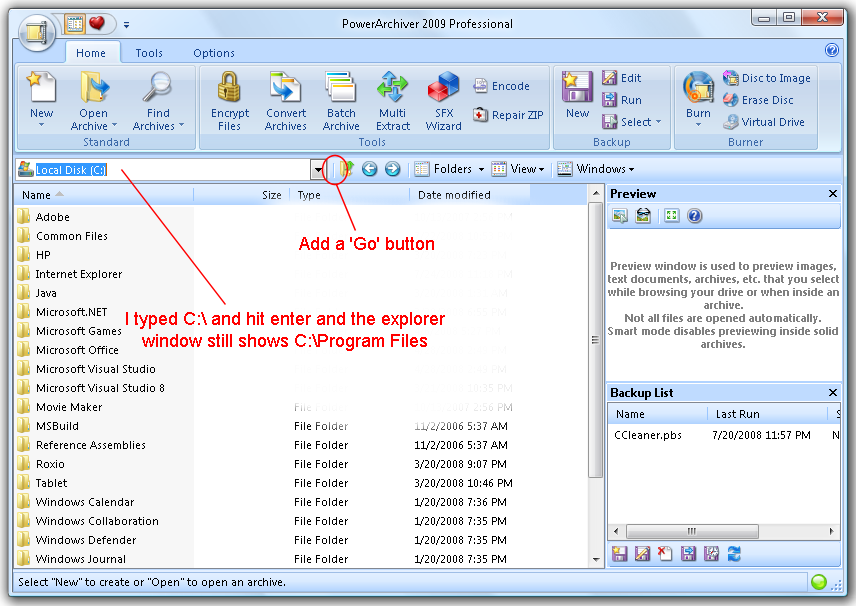Image resolution: width=856 pixels, height=606 pixels.
Task: Select the Reference Assemblies folder
Action: 91,445
